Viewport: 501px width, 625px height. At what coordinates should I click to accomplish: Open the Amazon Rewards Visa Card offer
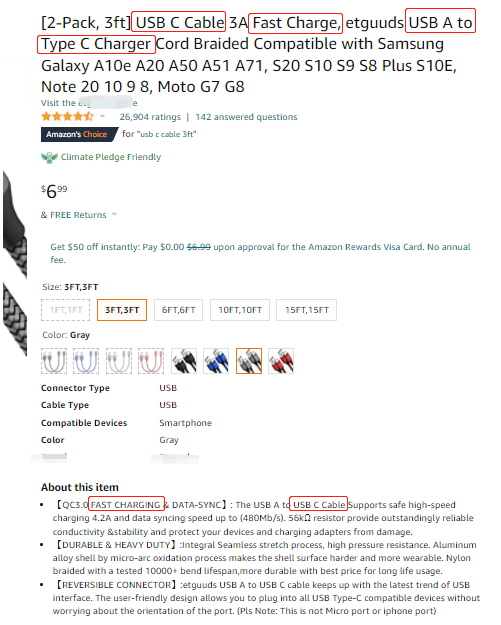click(x=260, y=253)
